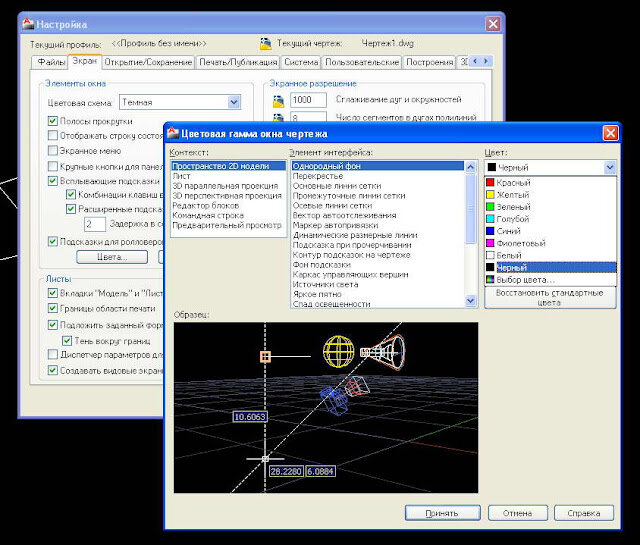
Task: Toggle the Полосы прокрутки checkbox
Action: (x=53, y=121)
